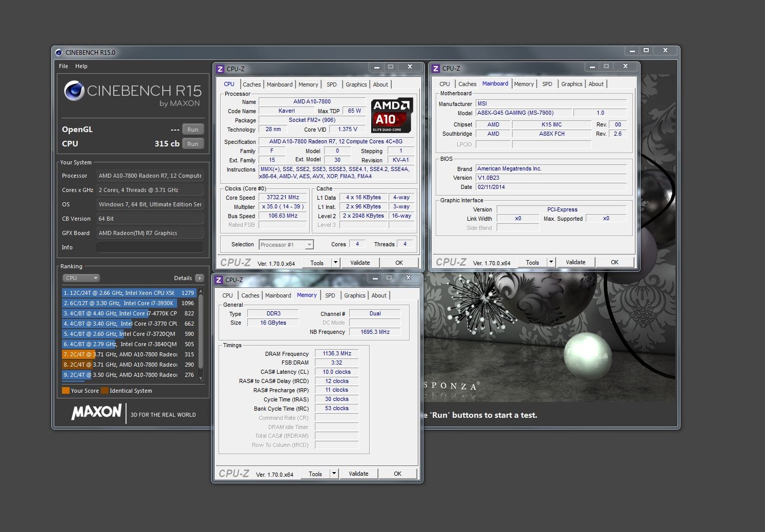Click the CPU-Z icon in the processor window title
Image resolution: width=765 pixels, height=532 pixels.
click(220, 69)
